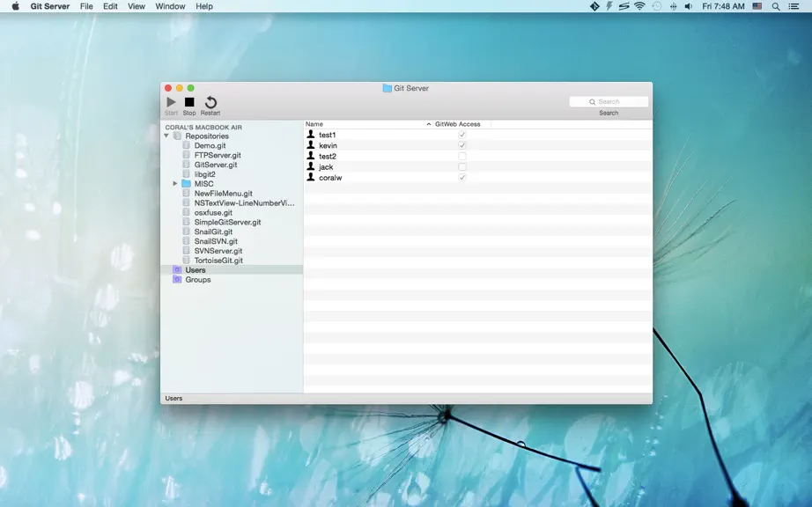Open the Help menu
Screen dimensions: 812x507
pyautogui.click(x=204, y=6)
